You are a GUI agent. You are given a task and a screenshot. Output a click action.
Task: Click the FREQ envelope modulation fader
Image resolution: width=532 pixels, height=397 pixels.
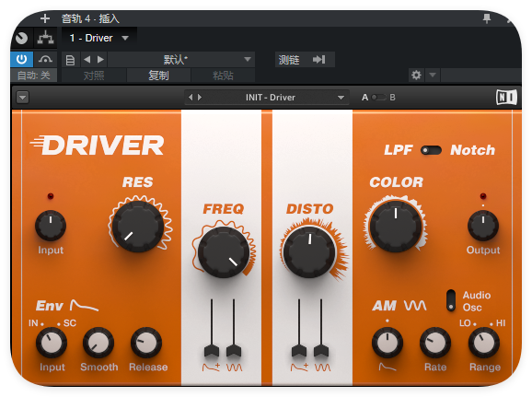click(x=212, y=351)
